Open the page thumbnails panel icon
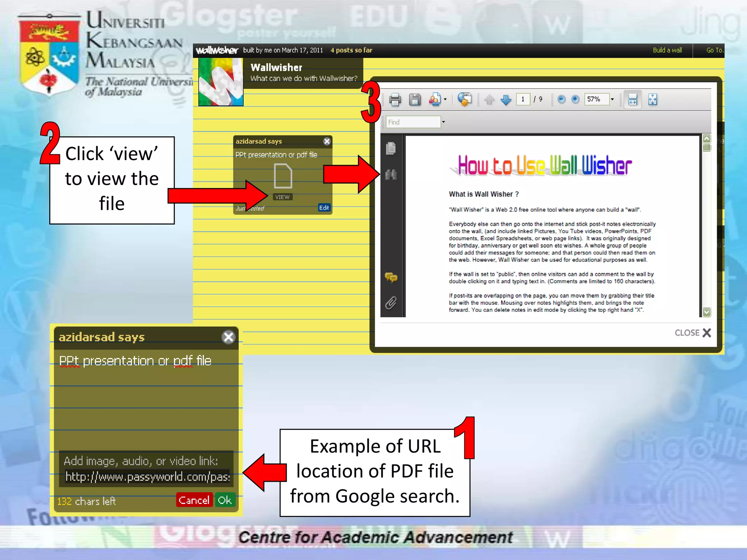747x560 pixels. click(x=391, y=148)
